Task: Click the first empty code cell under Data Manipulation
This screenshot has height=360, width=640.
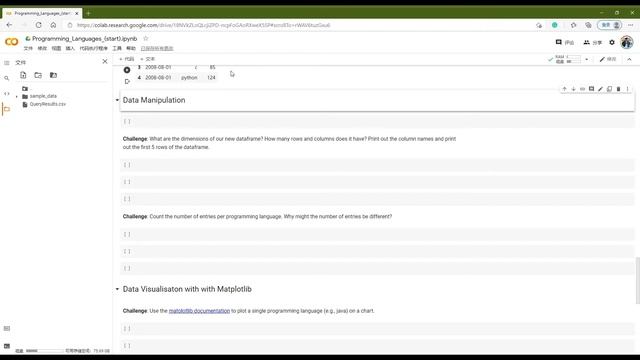Action: (x=377, y=121)
